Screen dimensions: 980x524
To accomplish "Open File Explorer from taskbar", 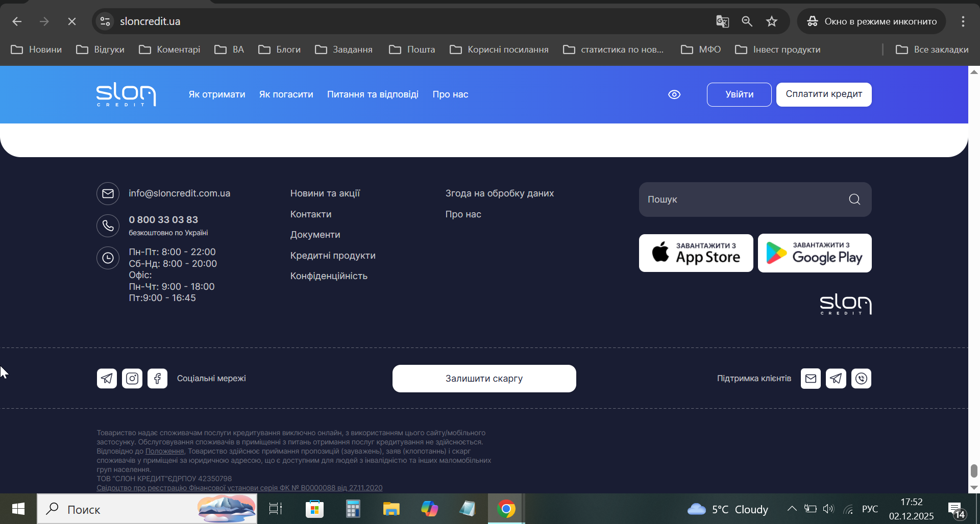I will pos(391,509).
